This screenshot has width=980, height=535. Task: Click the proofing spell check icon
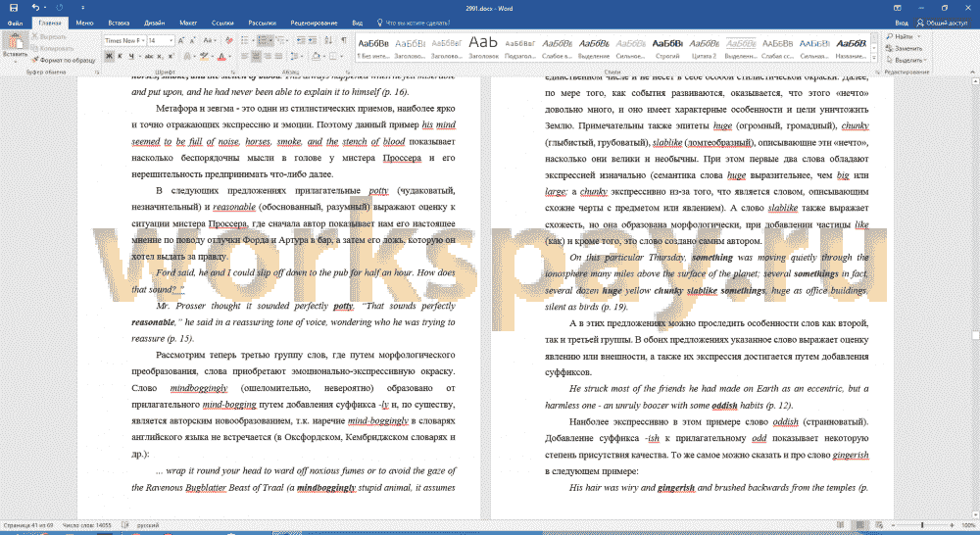[x=125, y=525]
